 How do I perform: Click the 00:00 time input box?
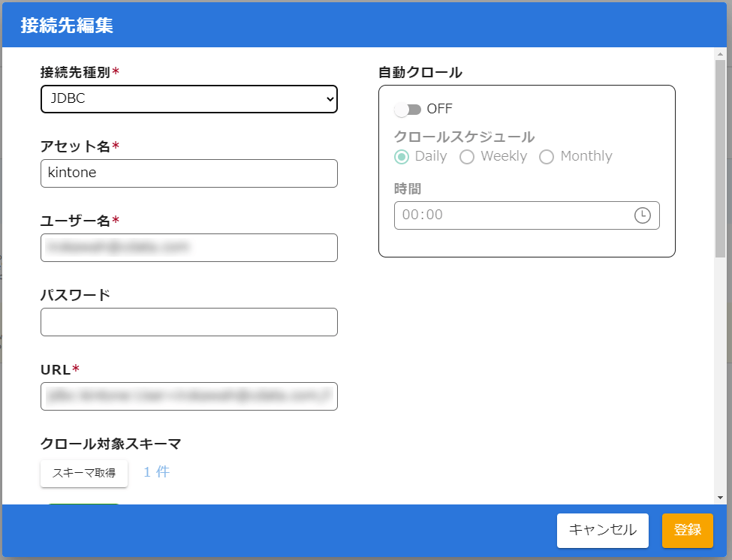511,215
